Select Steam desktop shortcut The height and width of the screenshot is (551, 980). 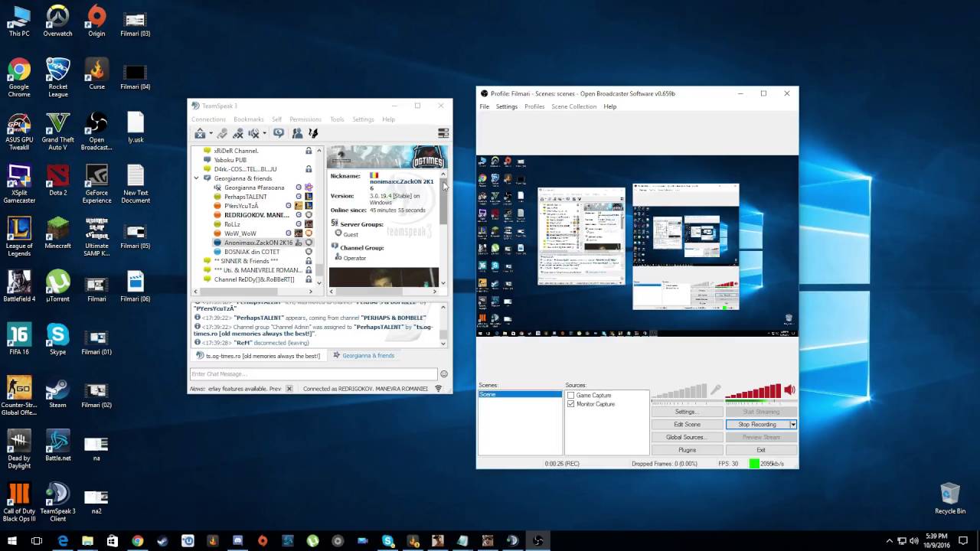point(57,393)
